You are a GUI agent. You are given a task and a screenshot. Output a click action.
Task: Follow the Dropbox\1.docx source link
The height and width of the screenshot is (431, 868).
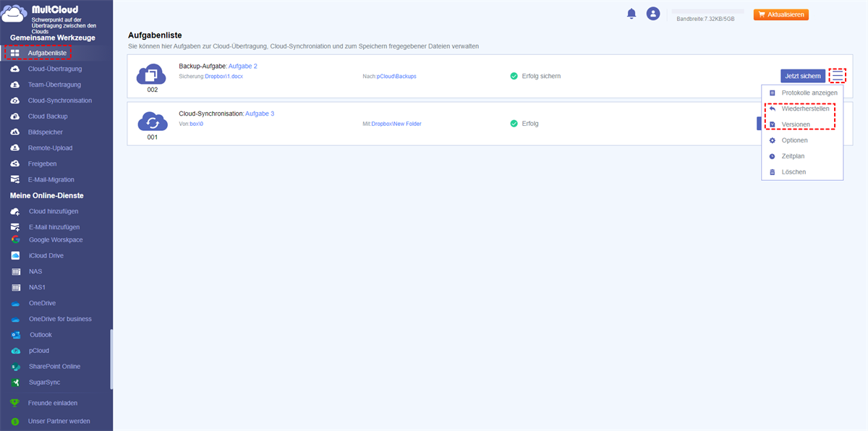point(224,76)
